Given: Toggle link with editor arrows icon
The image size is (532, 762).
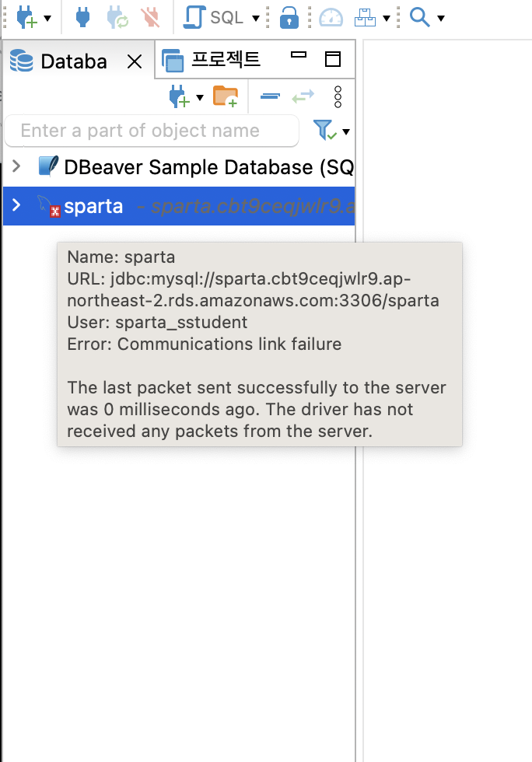Looking at the screenshot, I should click(x=303, y=96).
